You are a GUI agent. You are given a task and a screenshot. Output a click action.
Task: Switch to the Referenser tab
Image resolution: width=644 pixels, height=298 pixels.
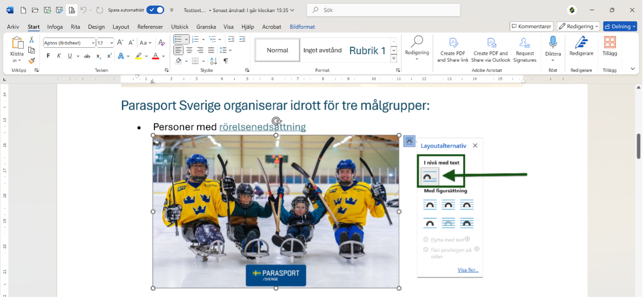pyautogui.click(x=150, y=27)
